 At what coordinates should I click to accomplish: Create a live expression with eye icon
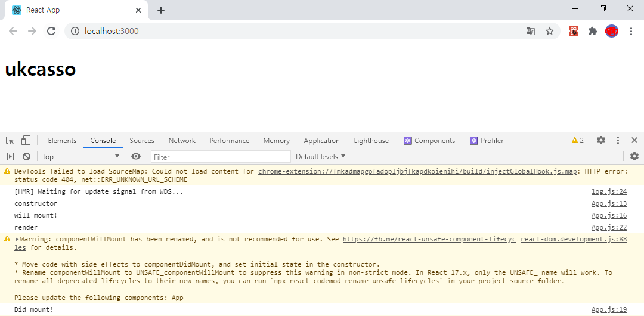(136, 156)
